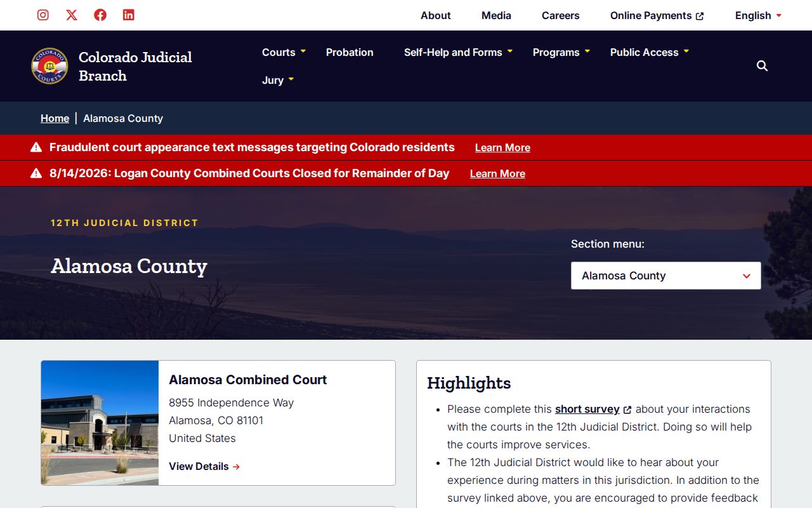Open the Media page

[496, 15]
